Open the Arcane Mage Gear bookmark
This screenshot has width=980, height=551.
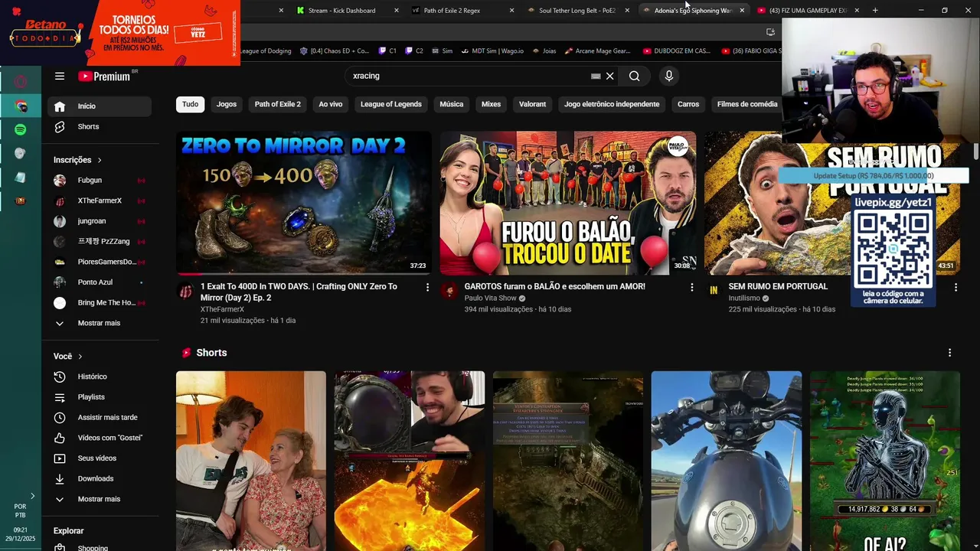click(x=597, y=51)
